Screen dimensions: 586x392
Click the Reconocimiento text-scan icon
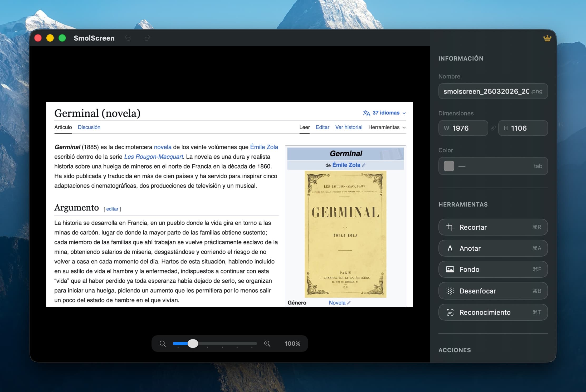[x=450, y=312]
